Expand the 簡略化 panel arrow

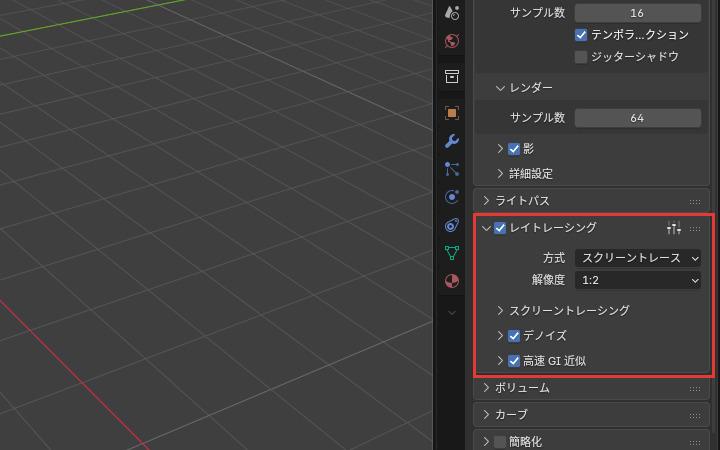pyautogui.click(x=486, y=442)
